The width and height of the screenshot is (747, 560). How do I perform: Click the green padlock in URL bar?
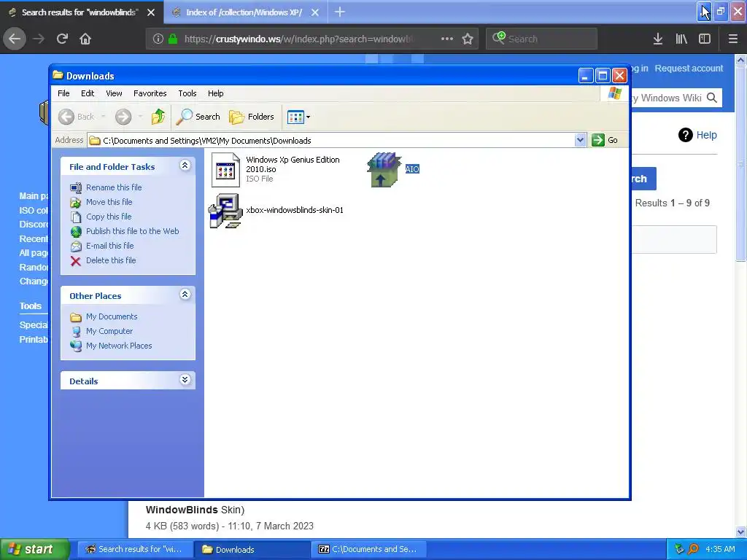[x=173, y=39]
